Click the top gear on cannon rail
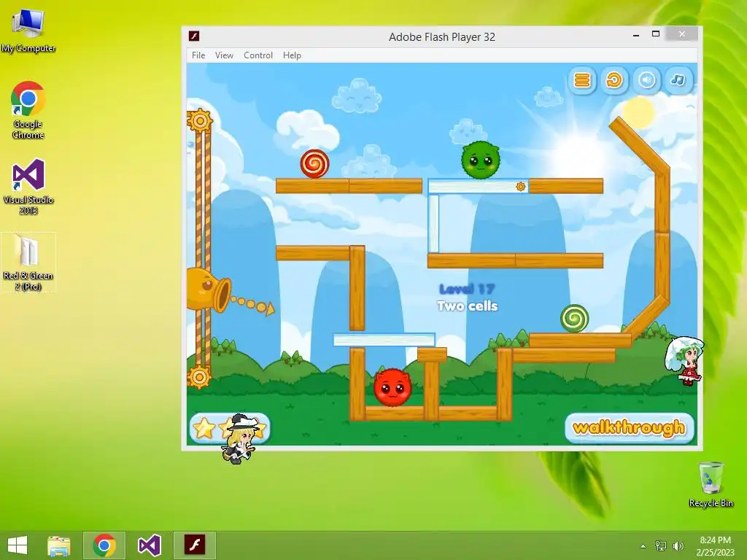The width and height of the screenshot is (747, 560). pyautogui.click(x=200, y=121)
